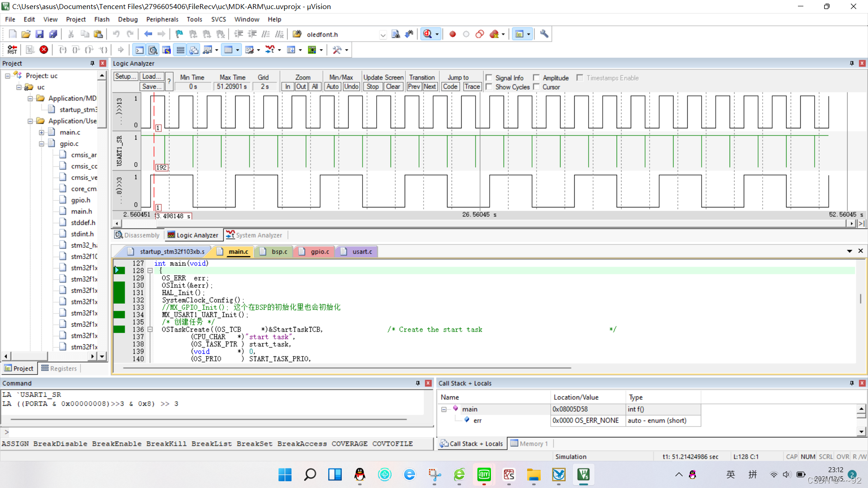Pin the Call Stack + Locals panel
Image resolution: width=868 pixels, height=488 pixels.
(852, 383)
